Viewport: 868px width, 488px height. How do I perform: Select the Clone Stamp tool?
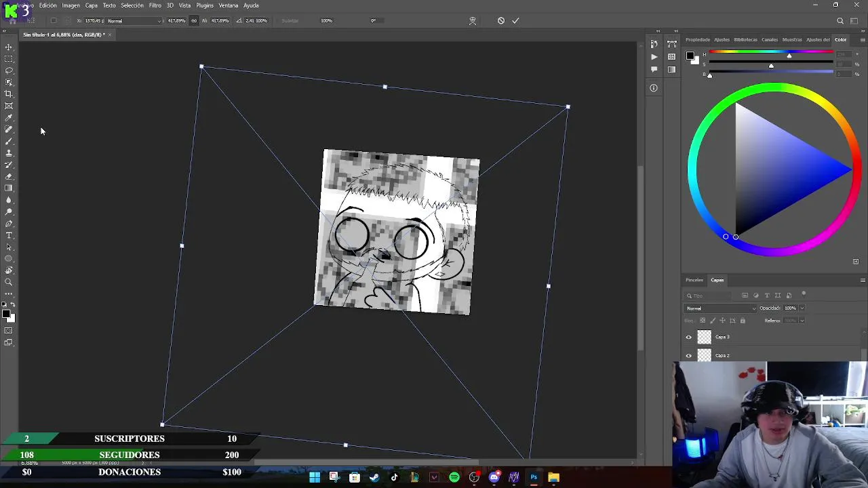9,153
